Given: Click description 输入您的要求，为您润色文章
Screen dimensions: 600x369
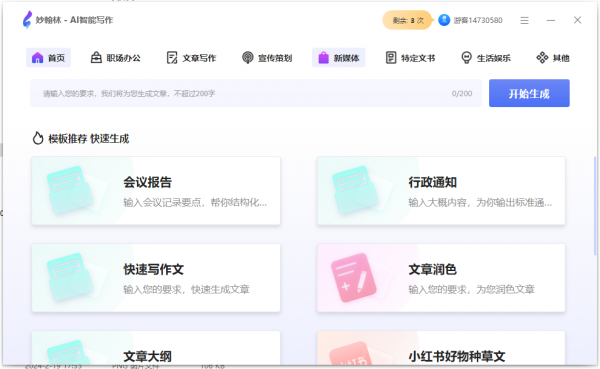Looking at the screenshot, I should [471, 289].
